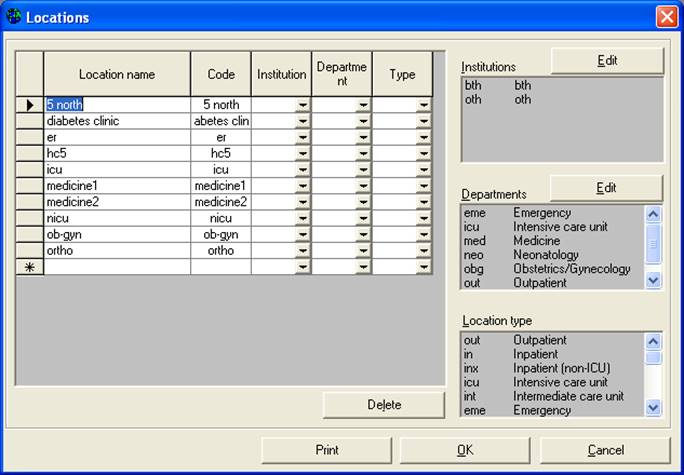684x475 pixels.
Task: Expand the Institution dropdown in the hc5 row
Action: click(302, 154)
